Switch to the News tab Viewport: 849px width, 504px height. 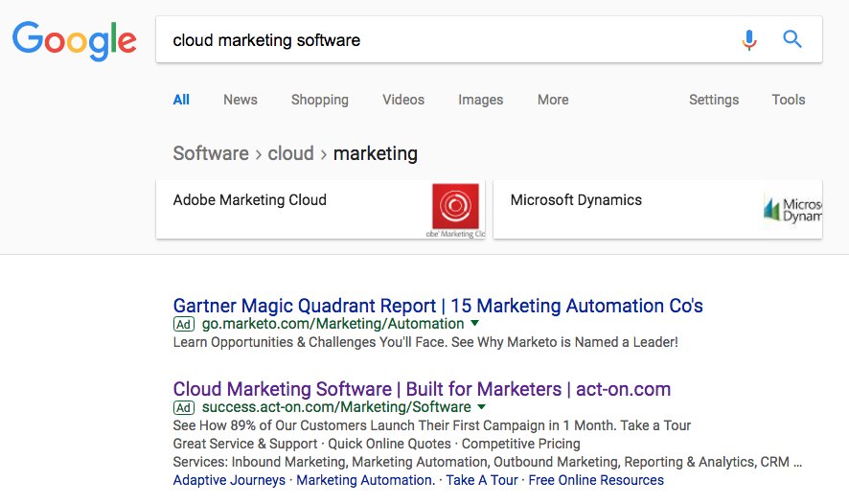coord(240,100)
